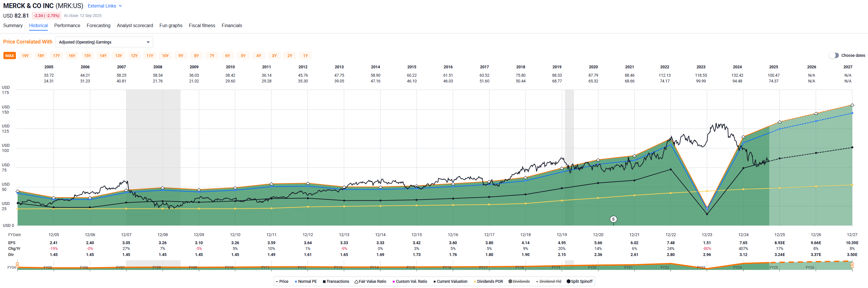Viewport: 868px width, 288px height.
Task: Click the Transactions square legend icon
Action: pos(324,282)
